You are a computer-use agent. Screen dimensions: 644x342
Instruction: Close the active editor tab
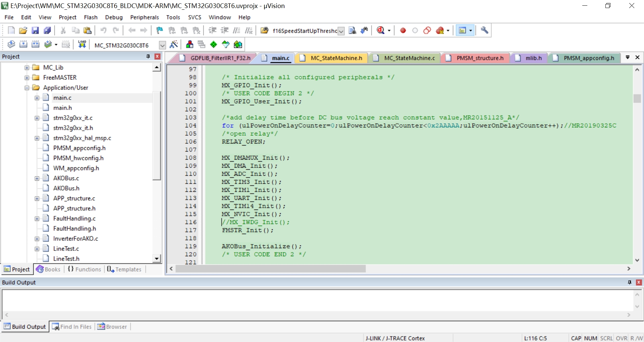coord(638,57)
